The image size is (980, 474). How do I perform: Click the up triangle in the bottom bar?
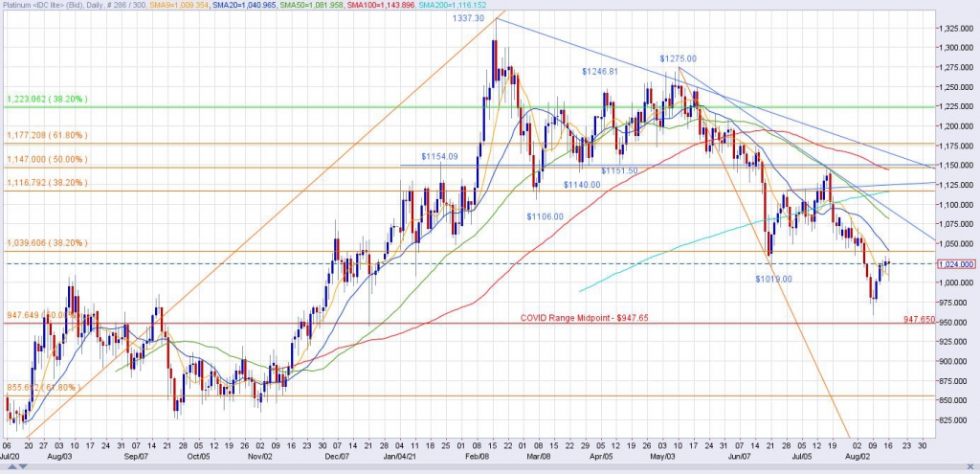tap(12, 466)
